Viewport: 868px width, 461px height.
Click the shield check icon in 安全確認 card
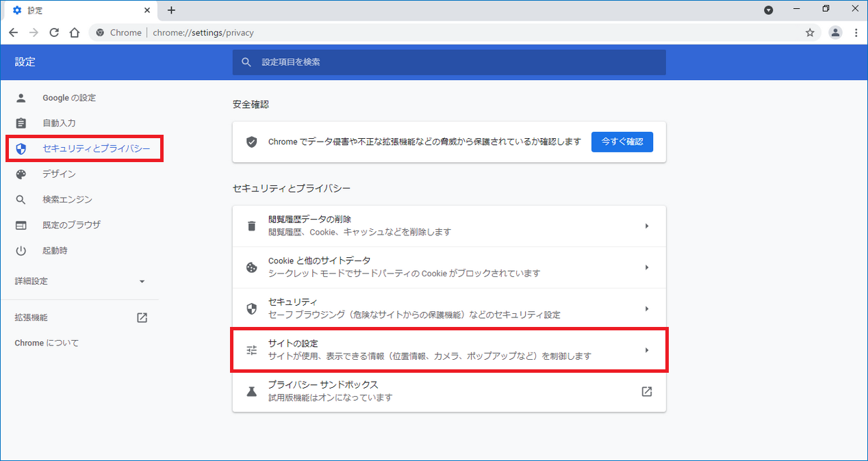pos(251,142)
